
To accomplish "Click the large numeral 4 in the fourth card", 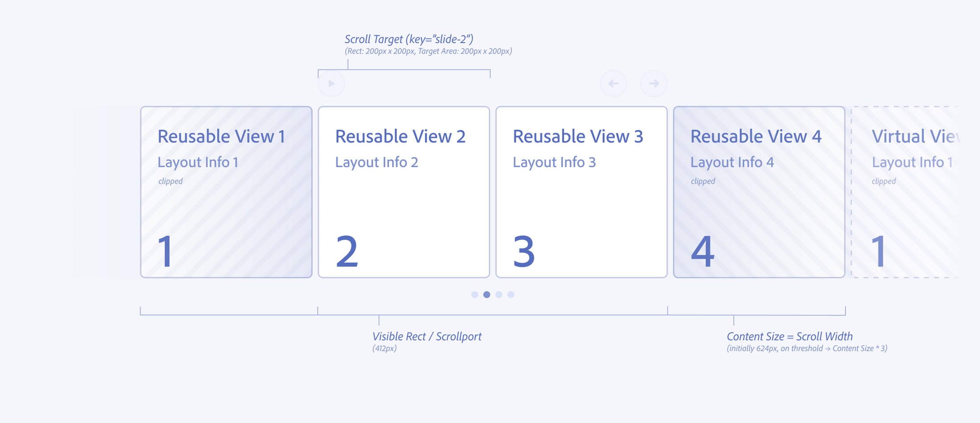I will pyautogui.click(x=702, y=252).
